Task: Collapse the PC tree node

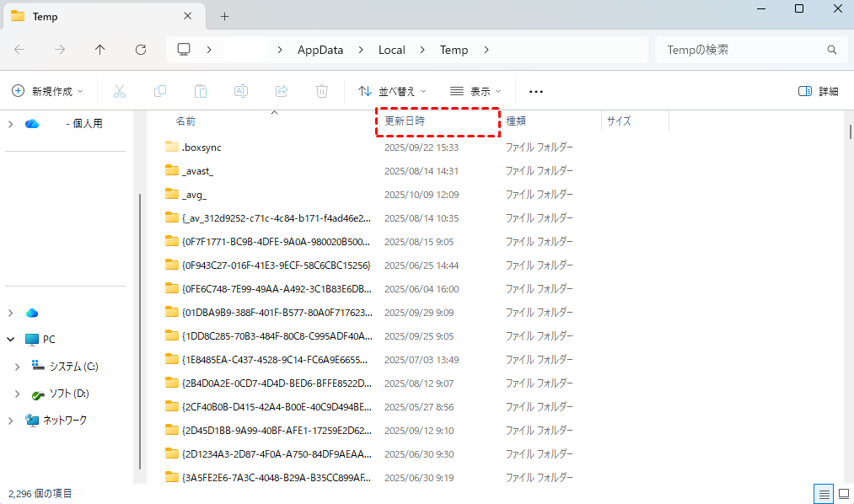Action: coord(11,340)
